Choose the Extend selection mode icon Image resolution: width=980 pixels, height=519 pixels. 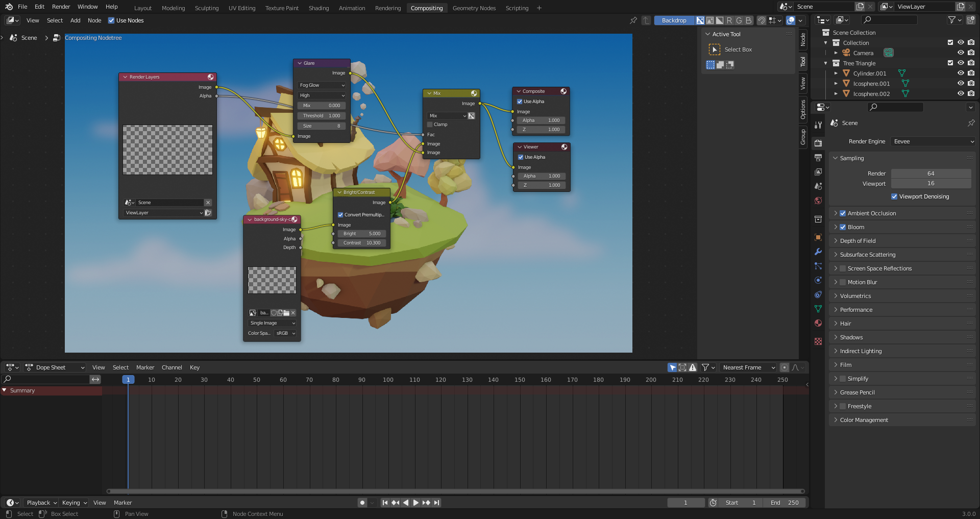tap(720, 65)
